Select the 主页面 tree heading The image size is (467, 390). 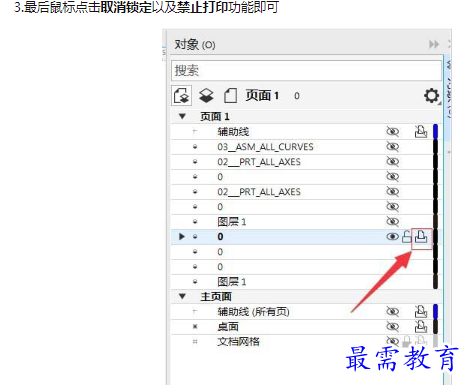tap(216, 296)
